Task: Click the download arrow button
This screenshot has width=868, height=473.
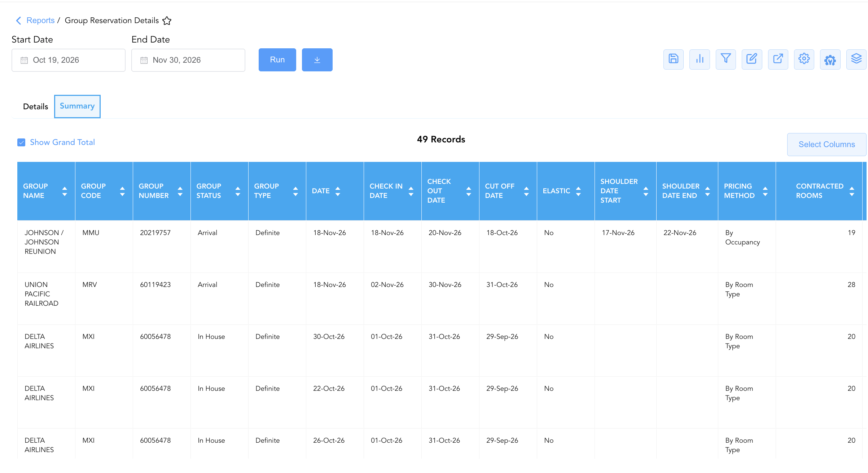Action: click(x=317, y=60)
